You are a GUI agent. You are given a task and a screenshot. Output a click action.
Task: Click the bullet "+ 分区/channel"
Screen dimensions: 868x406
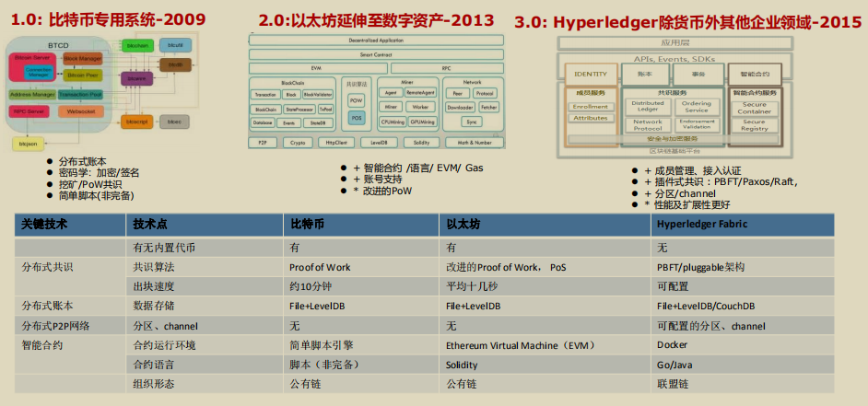click(680, 193)
